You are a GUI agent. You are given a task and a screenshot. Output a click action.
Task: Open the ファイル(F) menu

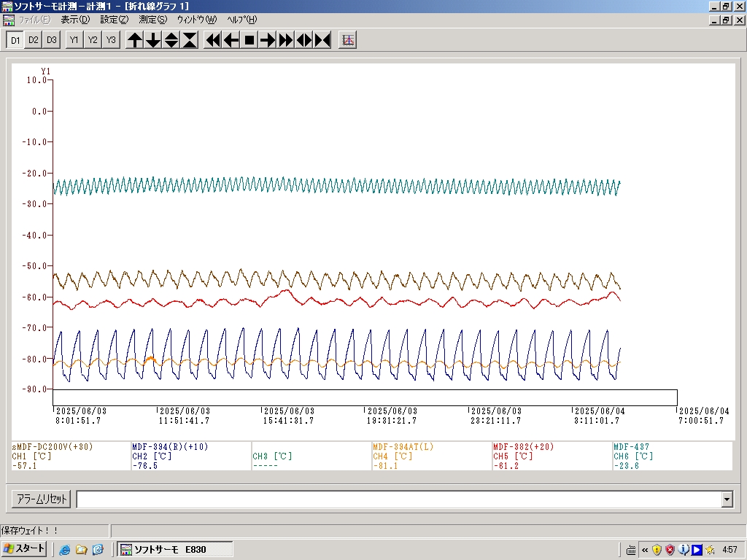[34, 20]
